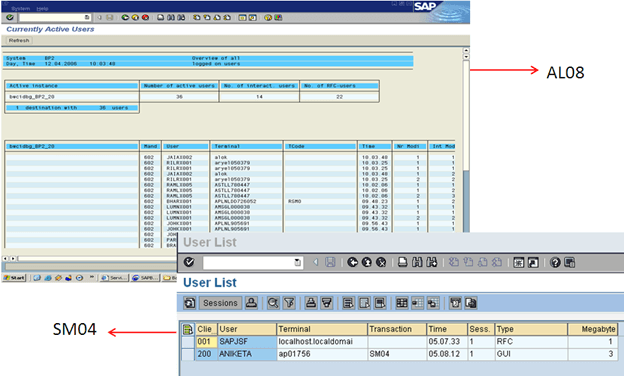624x376 pixels.
Task: Click localhost.localdomai terminal cell
Action: point(322,342)
